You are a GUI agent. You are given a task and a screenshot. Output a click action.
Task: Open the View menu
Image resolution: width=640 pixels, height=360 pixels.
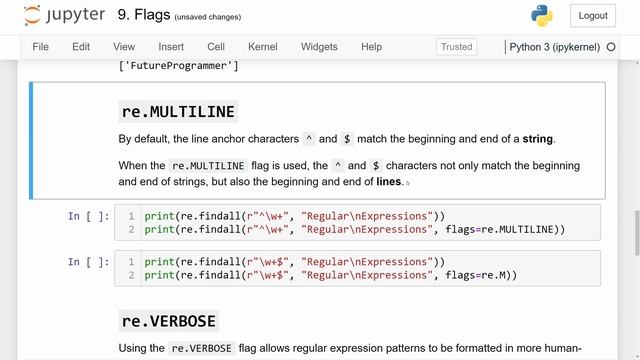click(124, 47)
